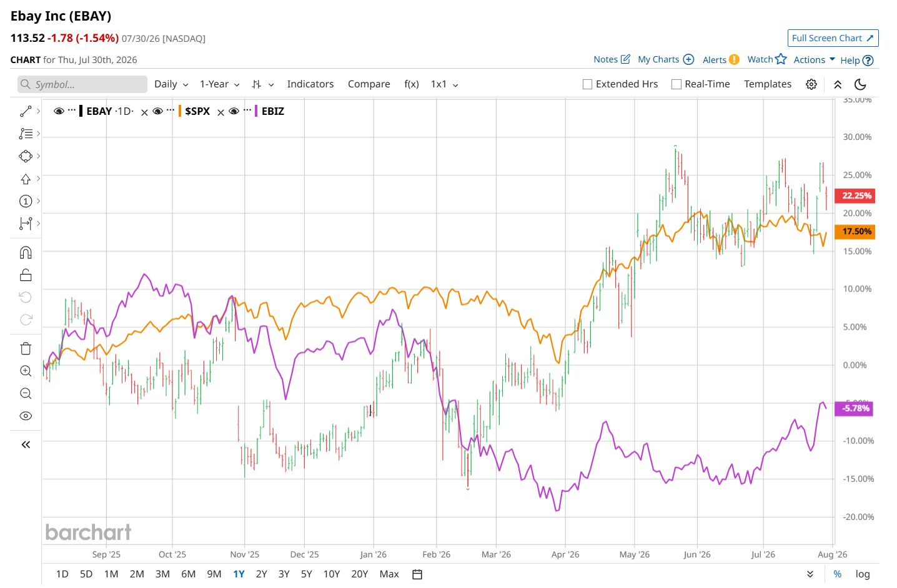Expand the arrow beside the line tool

click(39, 111)
